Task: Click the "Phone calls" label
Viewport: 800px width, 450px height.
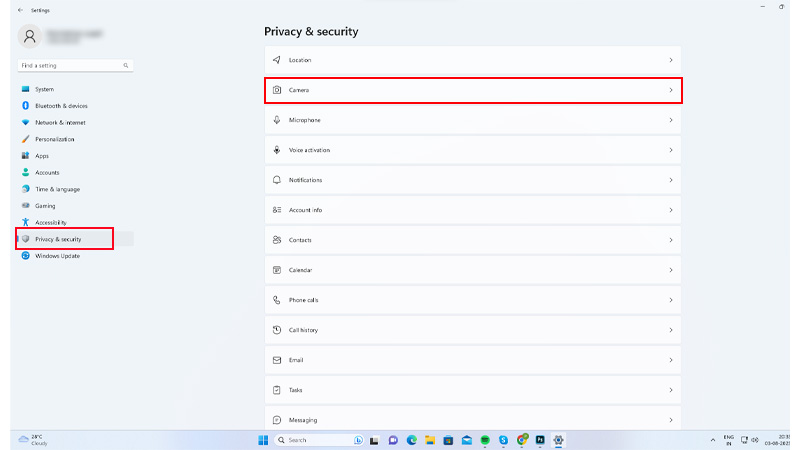Action: point(304,300)
